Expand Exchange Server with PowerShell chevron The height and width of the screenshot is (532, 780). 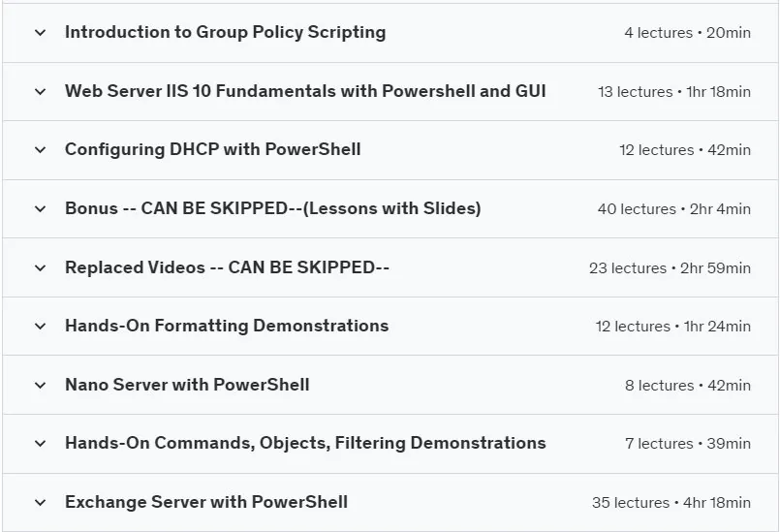point(41,503)
